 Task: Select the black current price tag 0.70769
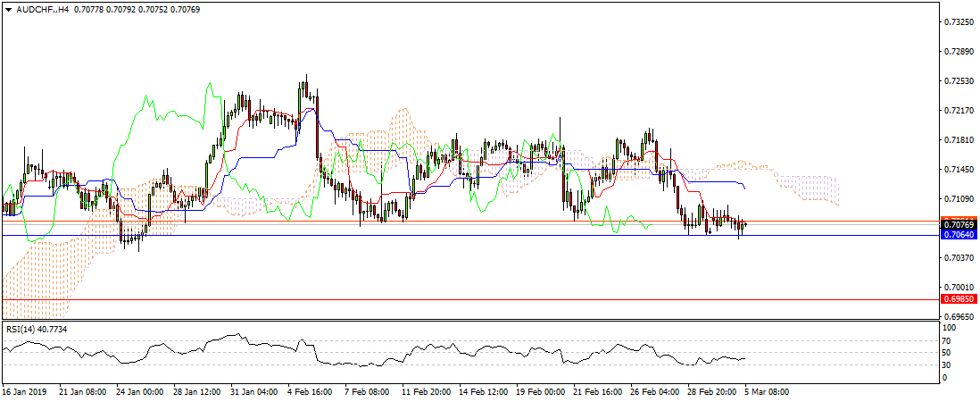(959, 224)
